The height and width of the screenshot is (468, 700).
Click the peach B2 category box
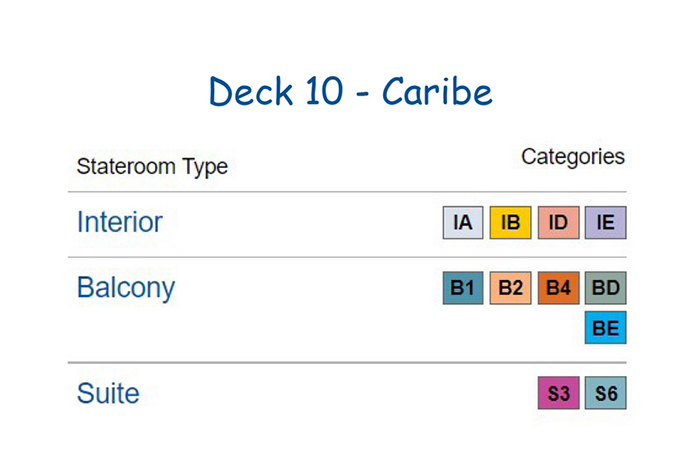[x=510, y=288]
